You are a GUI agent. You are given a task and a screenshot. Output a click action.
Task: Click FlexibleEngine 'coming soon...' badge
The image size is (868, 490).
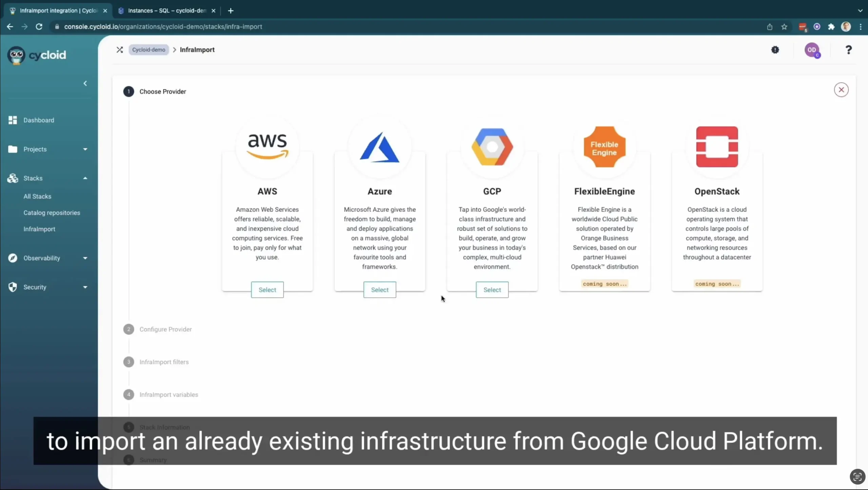[605, 284]
